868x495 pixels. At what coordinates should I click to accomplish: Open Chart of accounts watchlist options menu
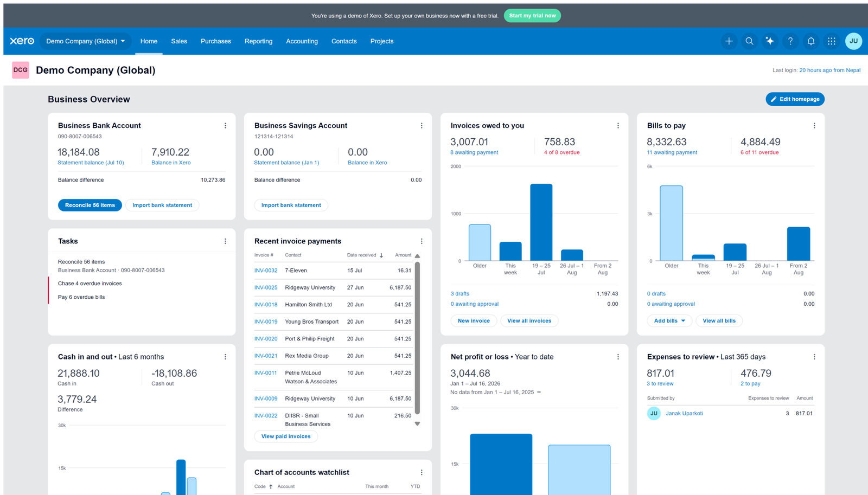(x=422, y=473)
